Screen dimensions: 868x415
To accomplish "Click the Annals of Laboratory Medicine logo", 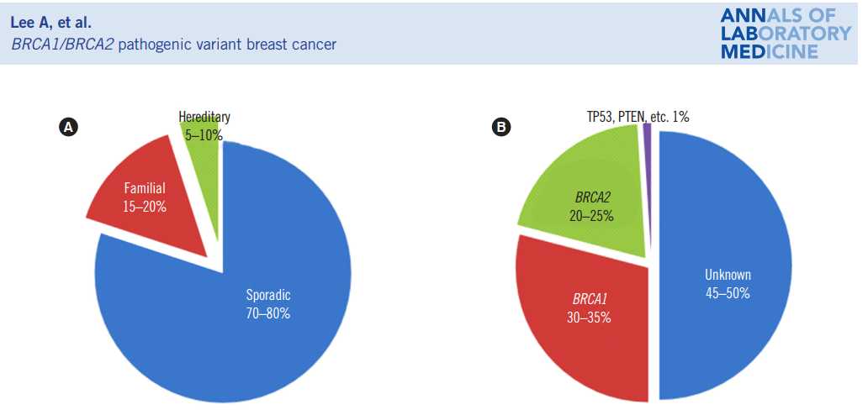I will pyautogui.click(x=785, y=33).
